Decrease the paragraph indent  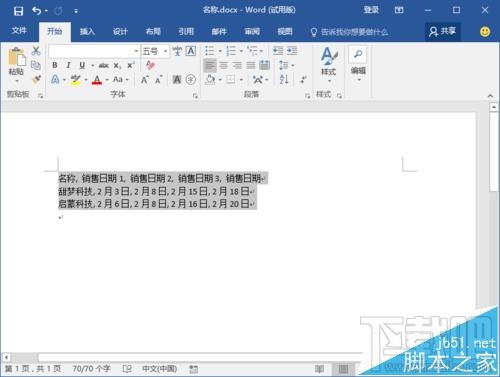[x=278, y=51]
